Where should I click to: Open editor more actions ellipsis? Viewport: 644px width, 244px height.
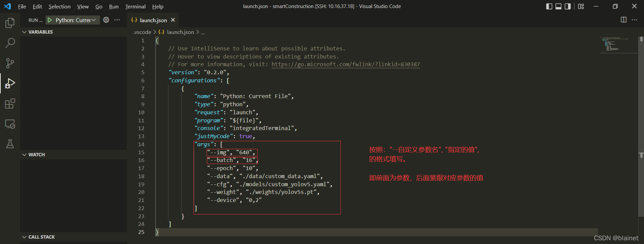tap(634, 20)
